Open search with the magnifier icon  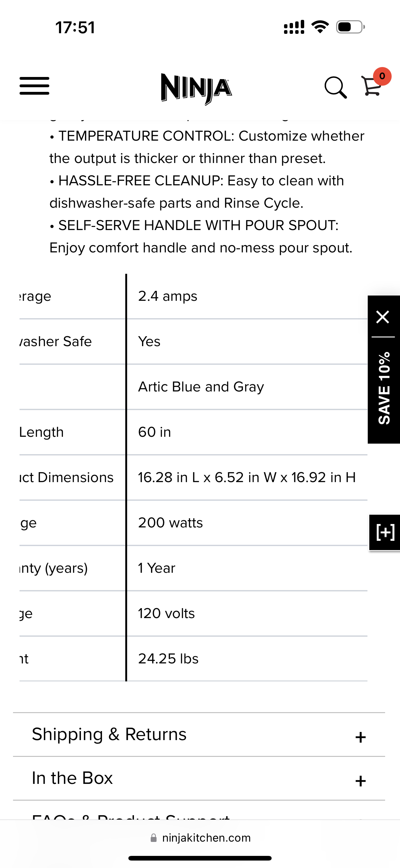point(336,87)
